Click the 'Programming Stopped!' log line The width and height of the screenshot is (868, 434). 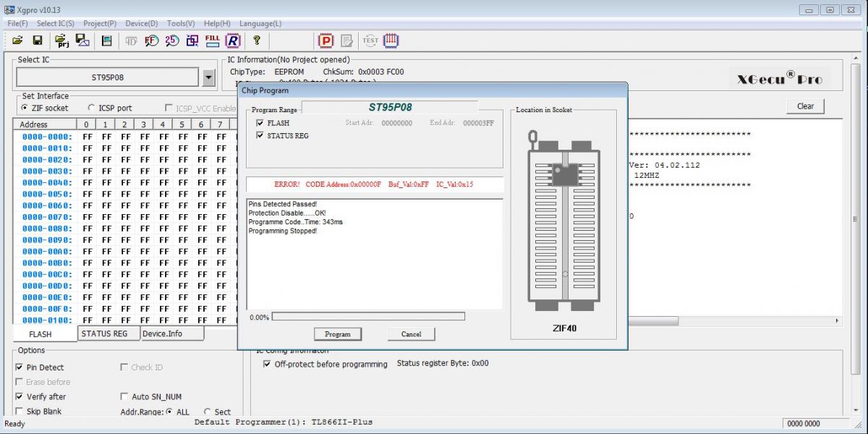point(283,231)
